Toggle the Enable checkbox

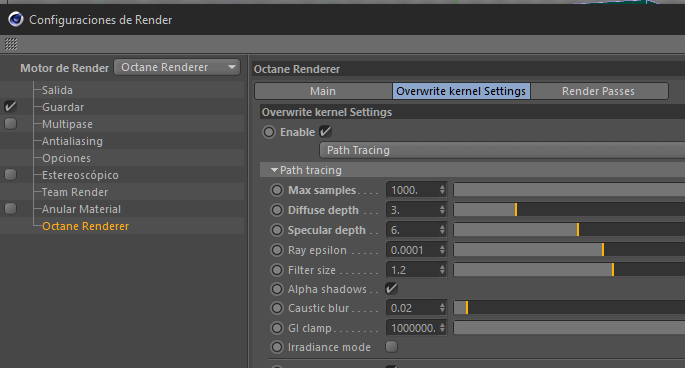click(x=325, y=132)
